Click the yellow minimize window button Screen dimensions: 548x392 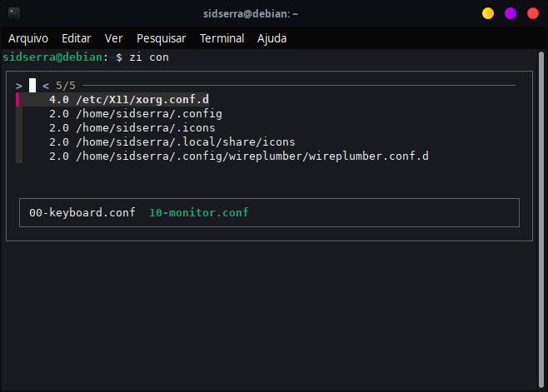[x=488, y=13]
